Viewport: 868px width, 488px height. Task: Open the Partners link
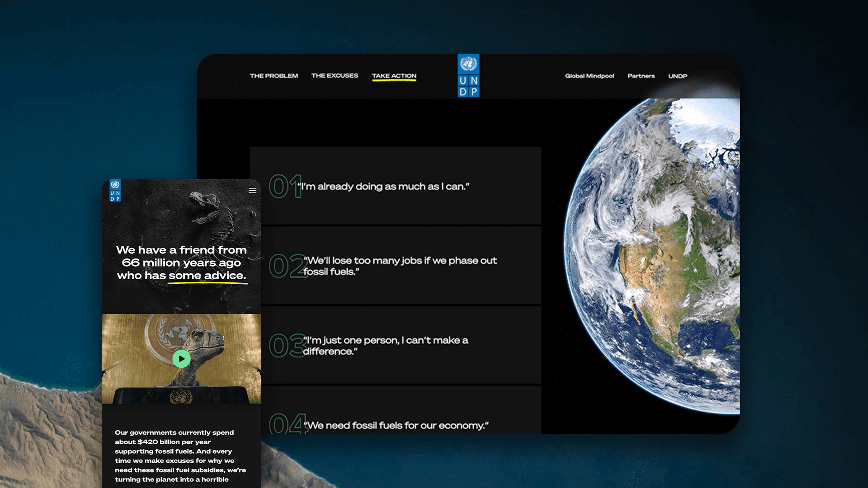point(641,76)
